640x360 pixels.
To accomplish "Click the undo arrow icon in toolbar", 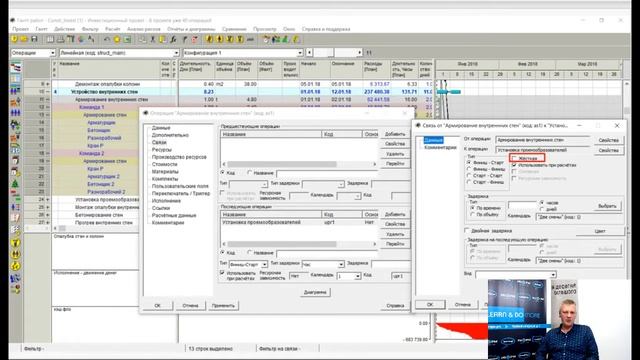I will click(107, 39).
